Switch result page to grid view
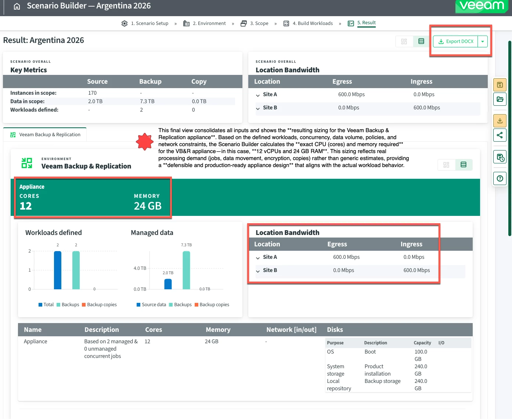Image resolution: width=512 pixels, height=420 pixels. (404, 41)
